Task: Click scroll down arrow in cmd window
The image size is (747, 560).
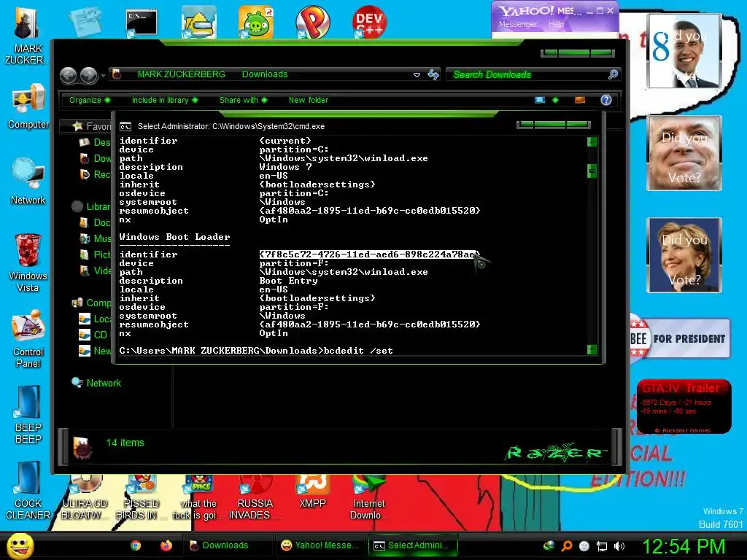Action: (x=592, y=349)
